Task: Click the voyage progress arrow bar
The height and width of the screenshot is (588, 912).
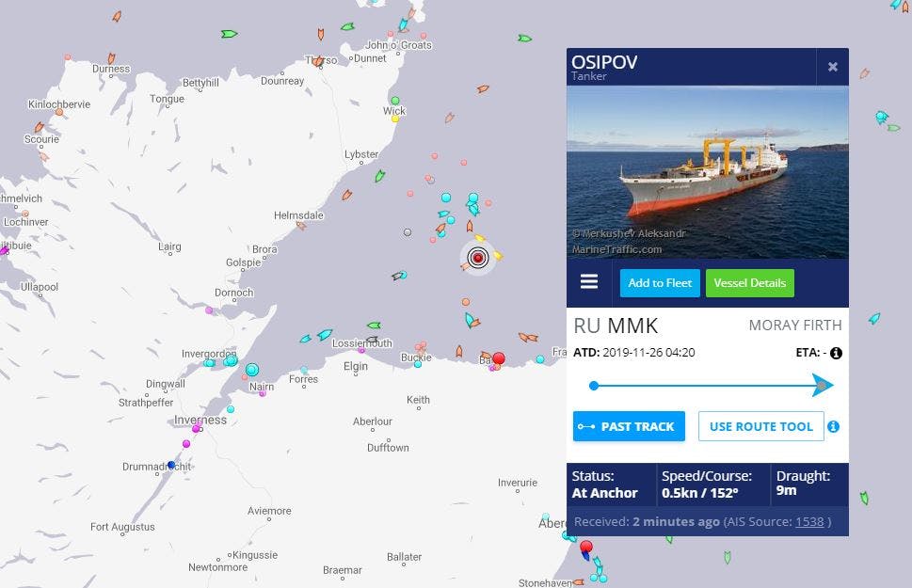Action: [x=712, y=385]
